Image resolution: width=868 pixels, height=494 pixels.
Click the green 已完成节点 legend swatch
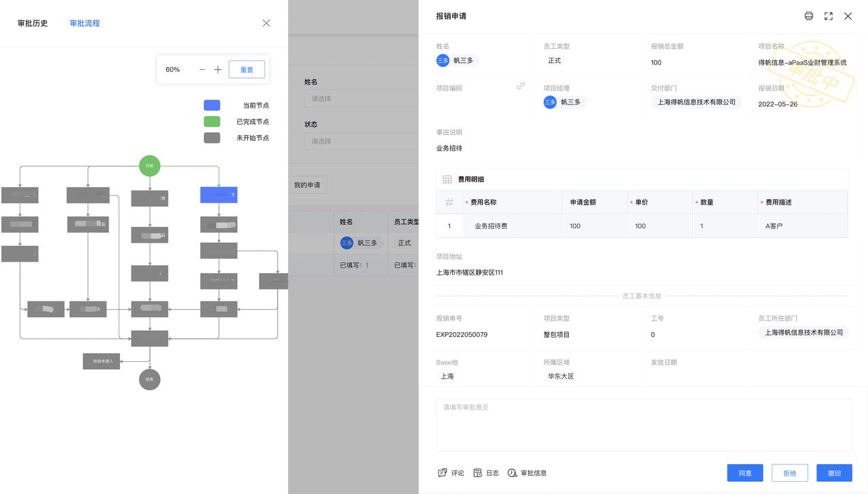212,121
